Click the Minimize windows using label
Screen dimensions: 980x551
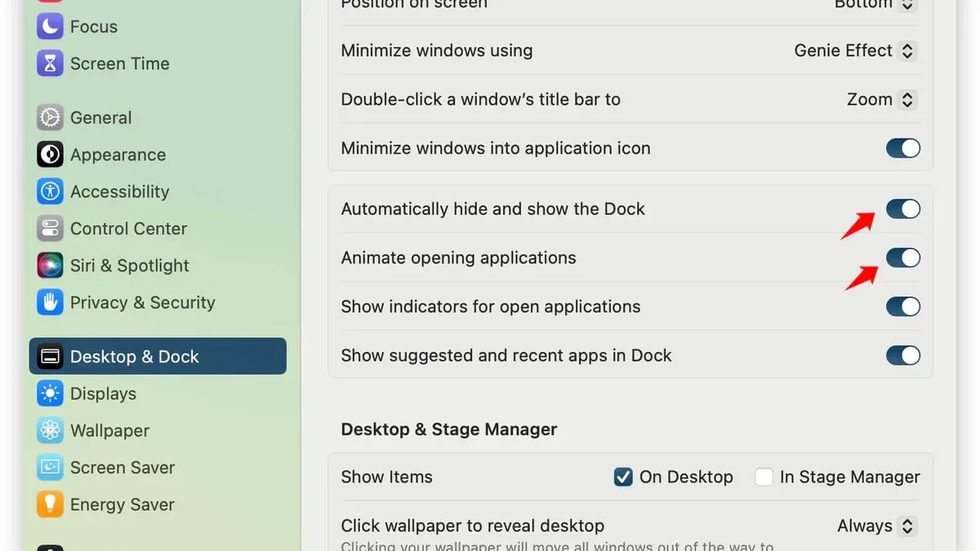click(437, 51)
